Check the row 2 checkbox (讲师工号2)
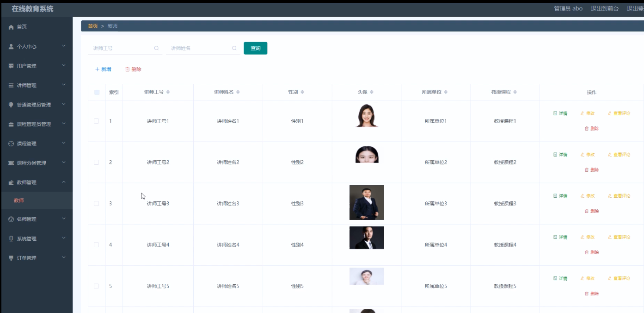Screen dimensions: 644x313 pyautogui.click(x=96, y=162)
